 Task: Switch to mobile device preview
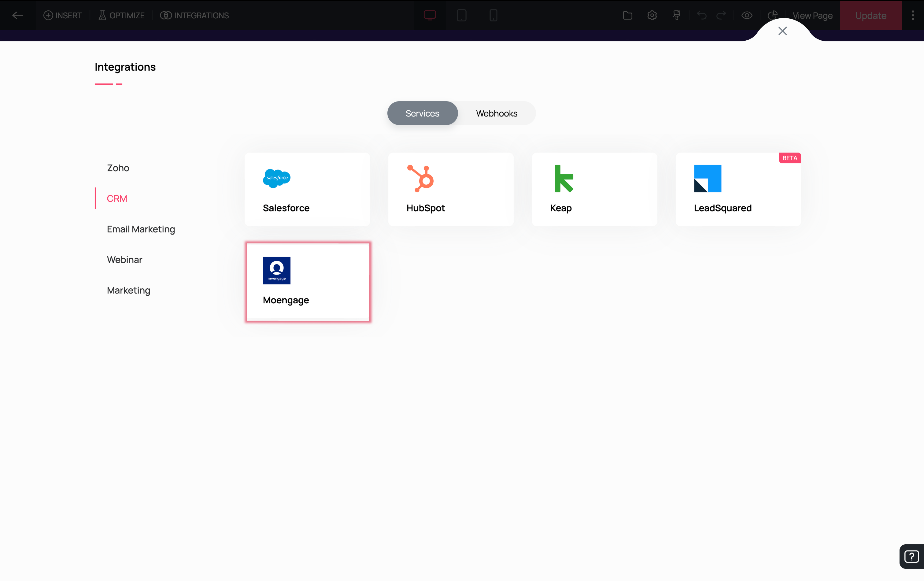pyautogui.click(x=493, y=15)
